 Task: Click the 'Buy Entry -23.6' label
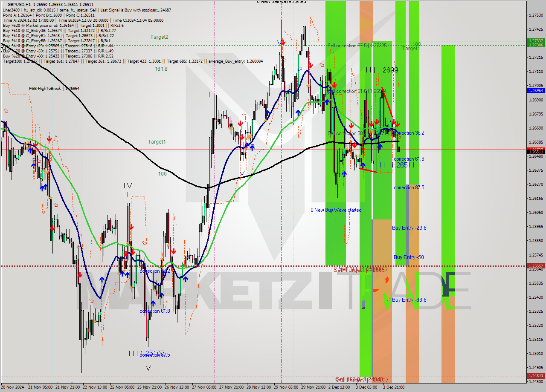click(x=409, y=228)
